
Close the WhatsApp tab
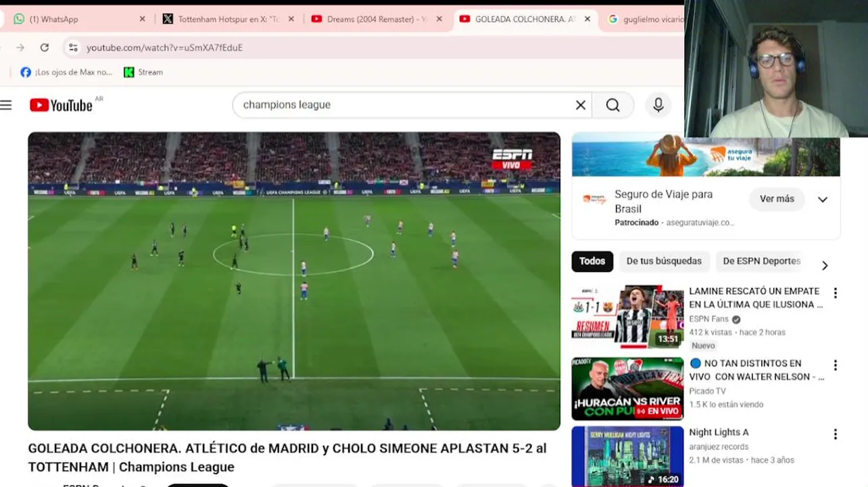(x=142, y=19)
